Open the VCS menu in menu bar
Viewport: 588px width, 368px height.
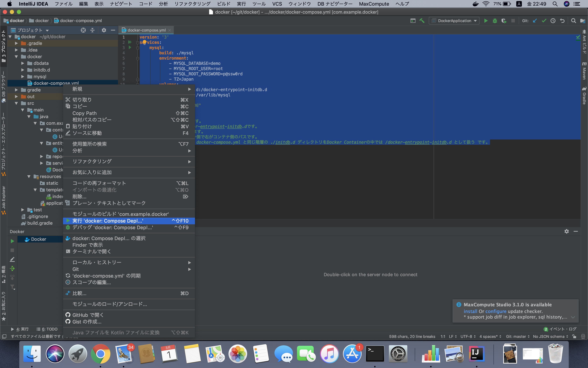[x=277, y=4]
